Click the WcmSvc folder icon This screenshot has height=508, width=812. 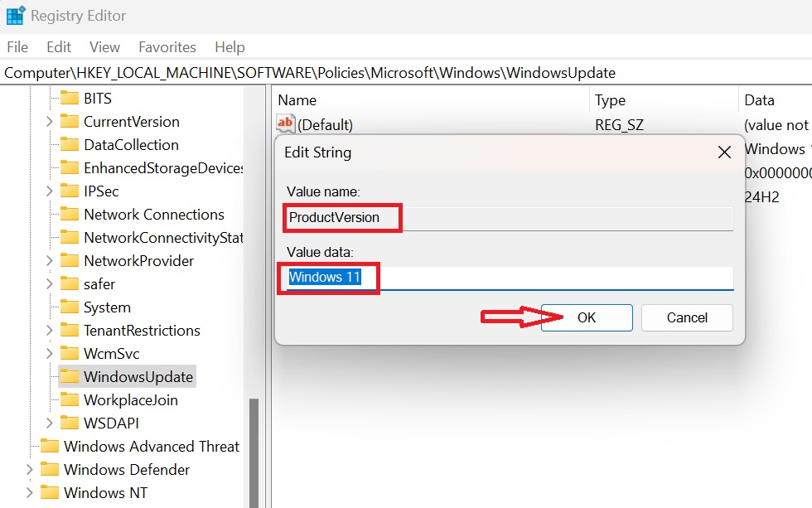[x=70, y=353]
